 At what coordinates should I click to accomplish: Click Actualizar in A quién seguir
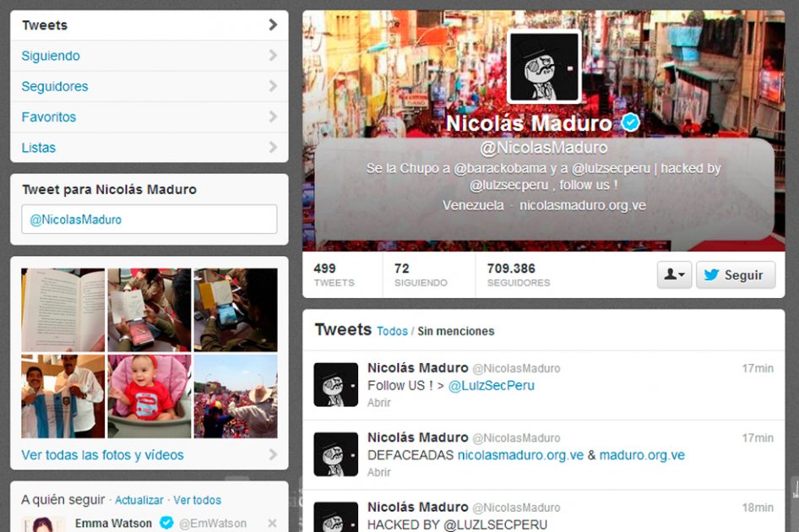[x=139, y=500]
